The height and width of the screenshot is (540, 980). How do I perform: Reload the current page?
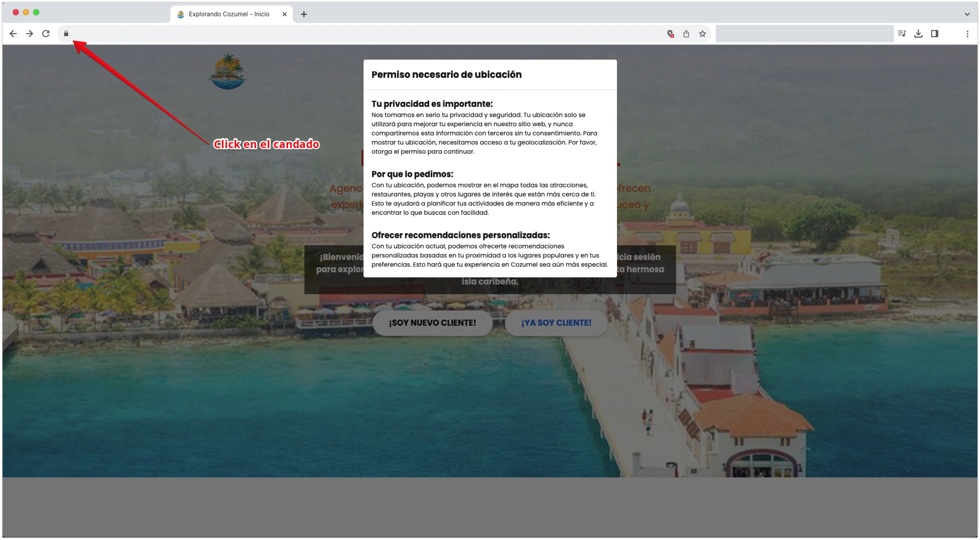click(x=46, y=34)
